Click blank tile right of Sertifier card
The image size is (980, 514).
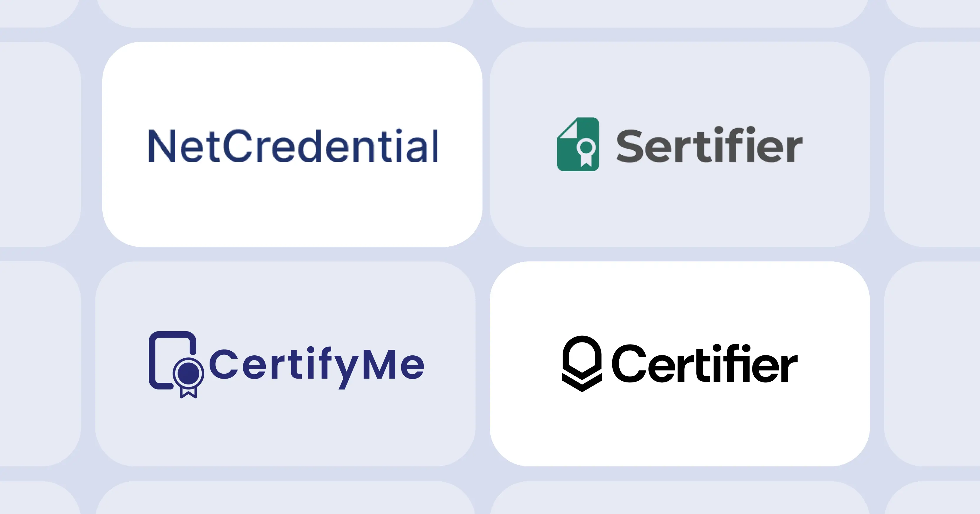click(x=936, y=145)
